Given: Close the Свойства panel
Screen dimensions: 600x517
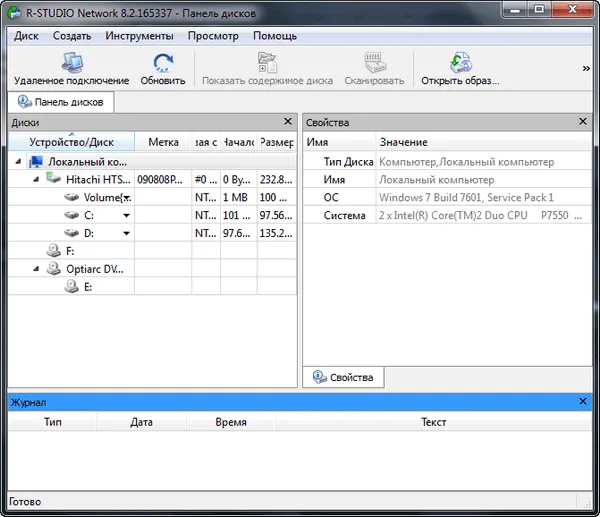Looking at the screenshot, I should pos(583,122).
